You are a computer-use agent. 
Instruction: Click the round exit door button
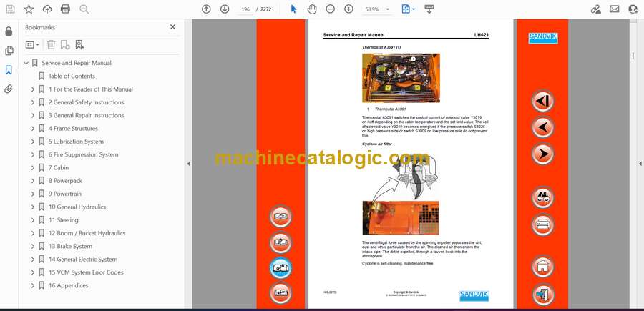542,294
